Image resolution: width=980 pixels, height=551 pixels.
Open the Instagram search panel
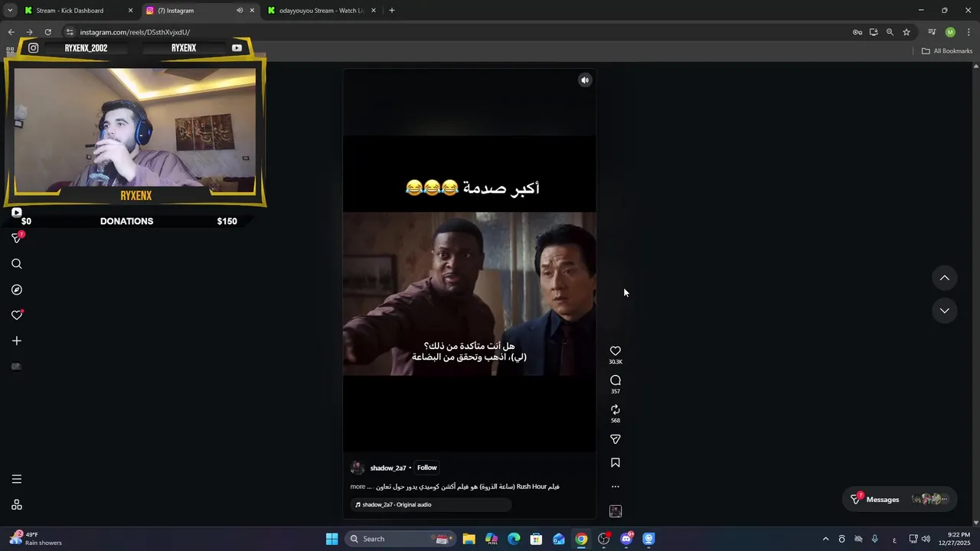point(17,264)
